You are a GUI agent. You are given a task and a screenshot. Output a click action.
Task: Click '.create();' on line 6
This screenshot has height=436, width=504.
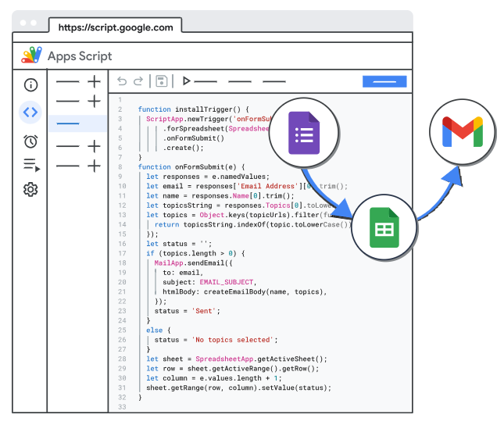point(183,148)
